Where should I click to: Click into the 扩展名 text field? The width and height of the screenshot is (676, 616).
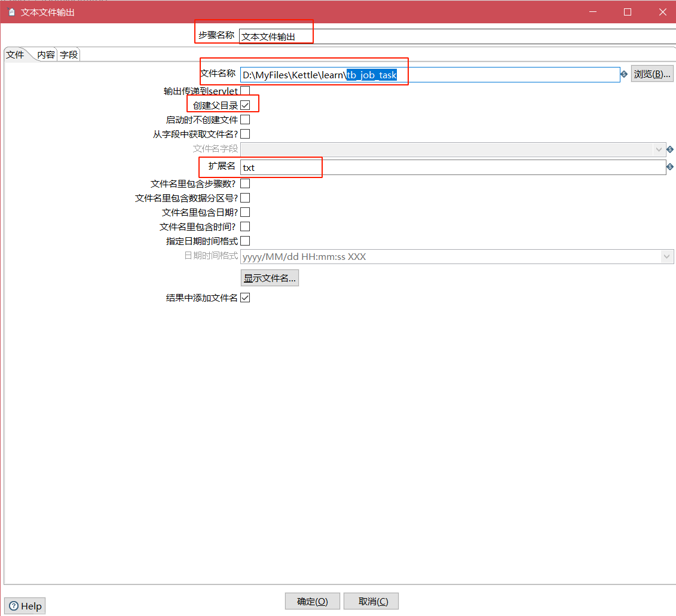point(452,167)
